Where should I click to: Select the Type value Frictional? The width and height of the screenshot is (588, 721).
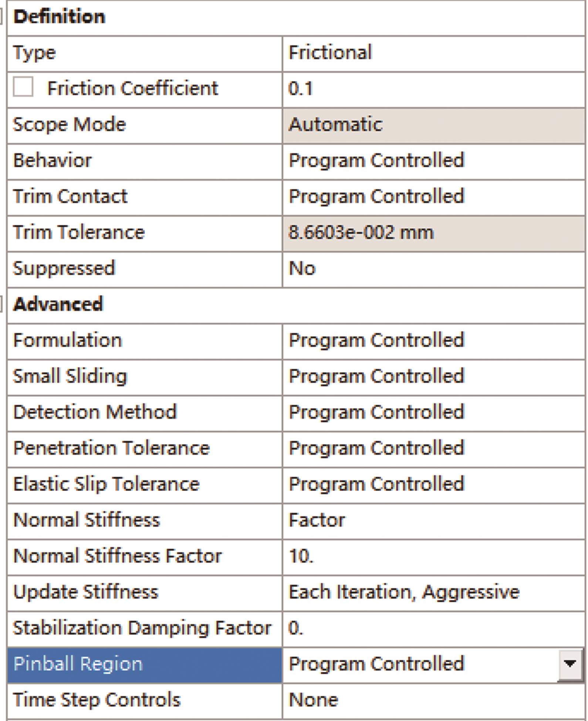[433, 53]
